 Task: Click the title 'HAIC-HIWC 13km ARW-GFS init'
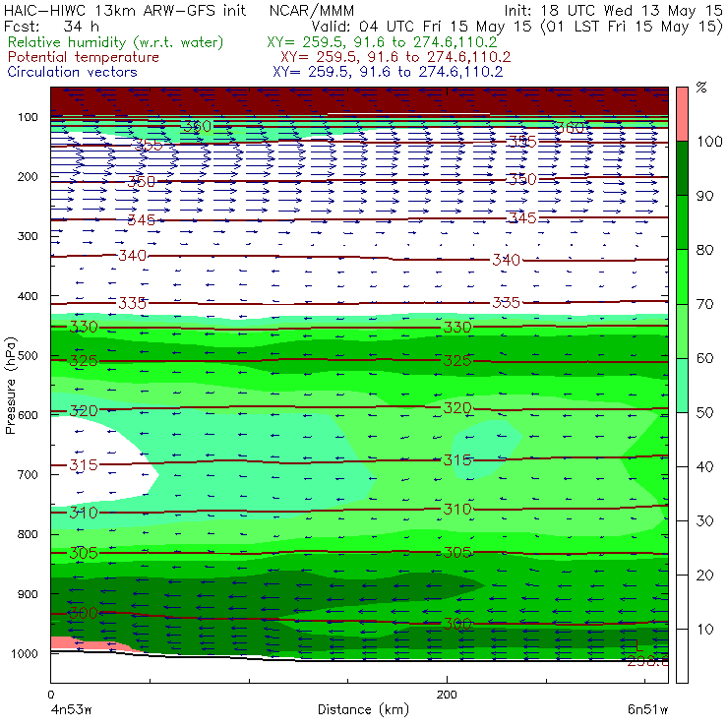pos(125,11)
